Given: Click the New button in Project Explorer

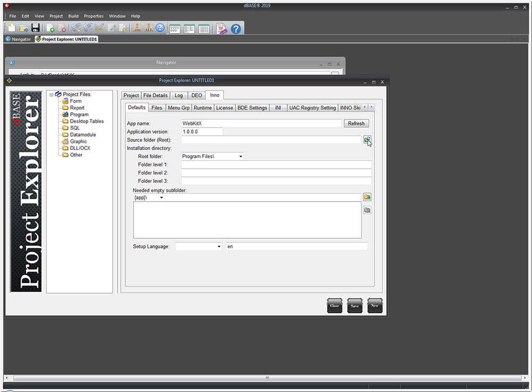Looking at the screenshot, I should pyautogui.click(x=375, y=305).
